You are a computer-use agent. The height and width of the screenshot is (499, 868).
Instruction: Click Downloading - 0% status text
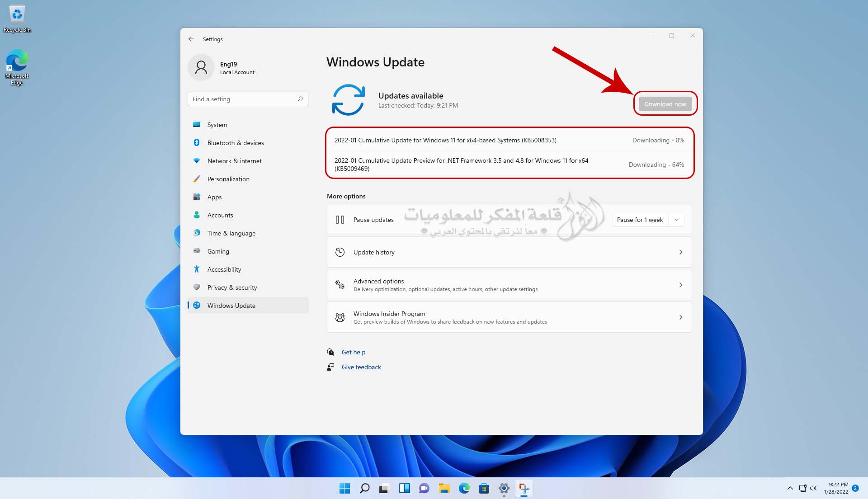tap(658, 140)
